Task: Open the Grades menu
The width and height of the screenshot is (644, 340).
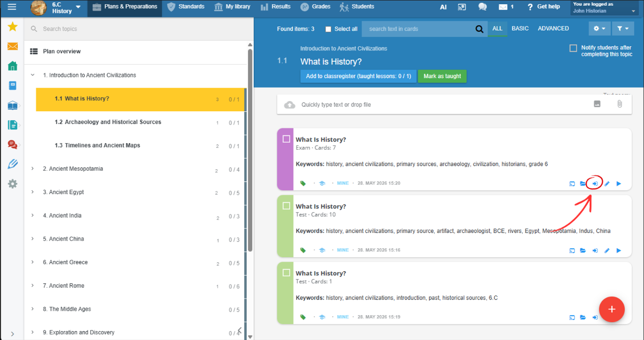Action: [x=316, y=7]
